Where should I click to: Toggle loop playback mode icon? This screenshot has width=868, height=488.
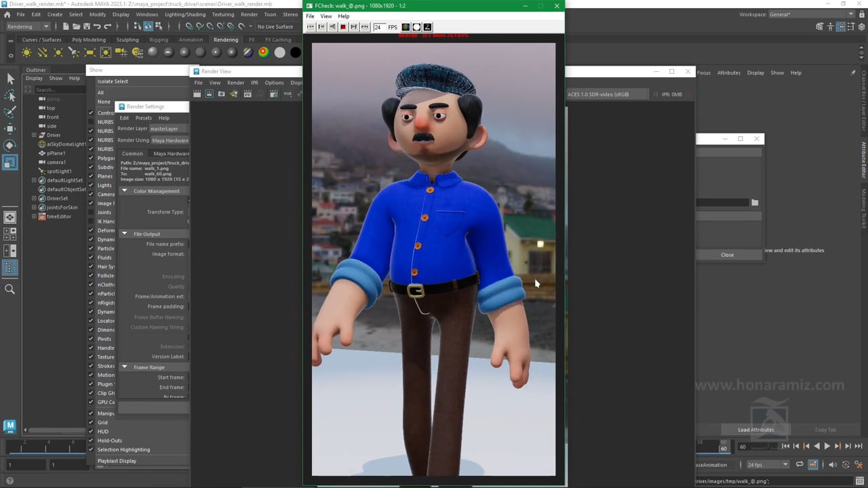(x=800, y=465)
